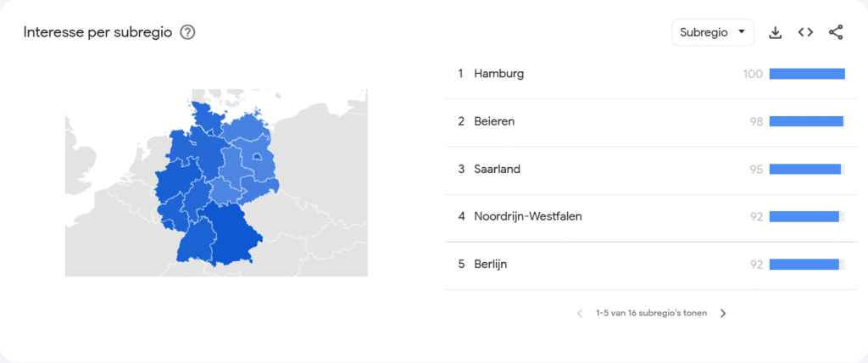
Task: Download the subregion data as CSV
Action: pos(775,32)
